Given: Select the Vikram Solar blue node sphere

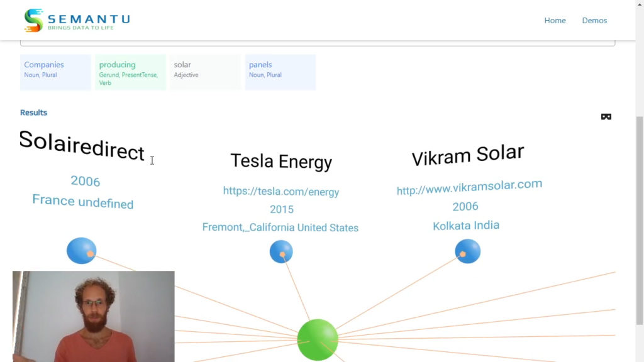Looking at the screenshot, I should (x=467, y=251).
